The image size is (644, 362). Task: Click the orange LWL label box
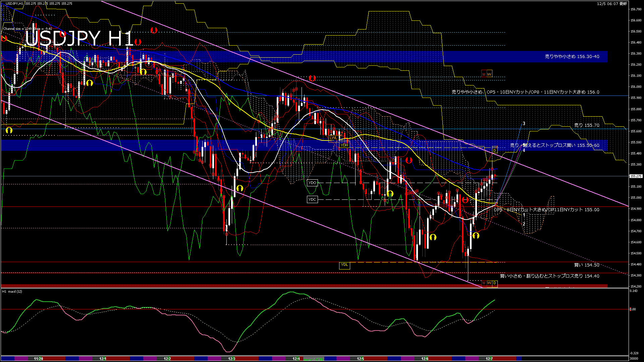tap(333, 138)
